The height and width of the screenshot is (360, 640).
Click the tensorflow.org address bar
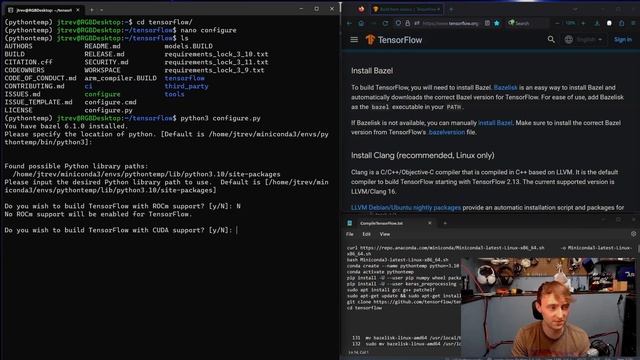click(450, 23)
